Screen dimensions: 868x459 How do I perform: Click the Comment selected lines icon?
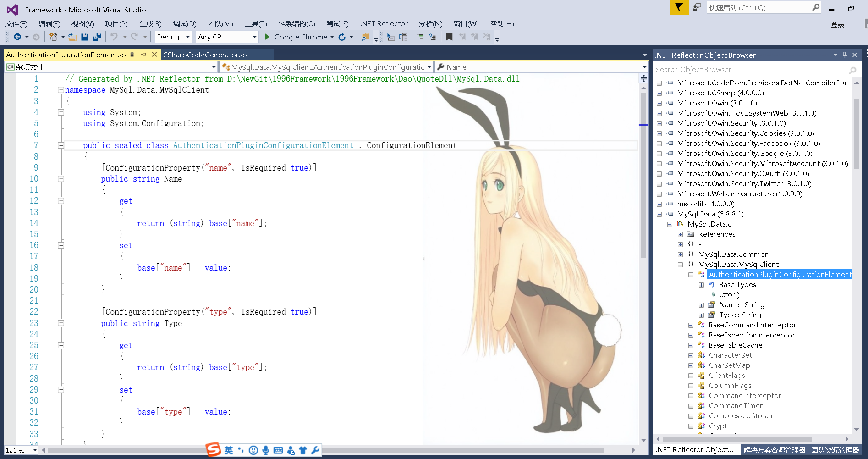pyautogui.click(x=420, y=37)
